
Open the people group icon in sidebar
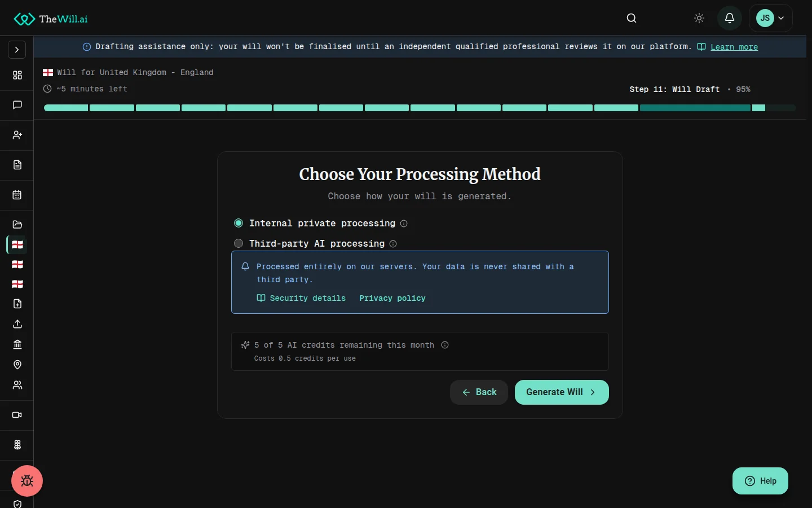tap(17, 385)
